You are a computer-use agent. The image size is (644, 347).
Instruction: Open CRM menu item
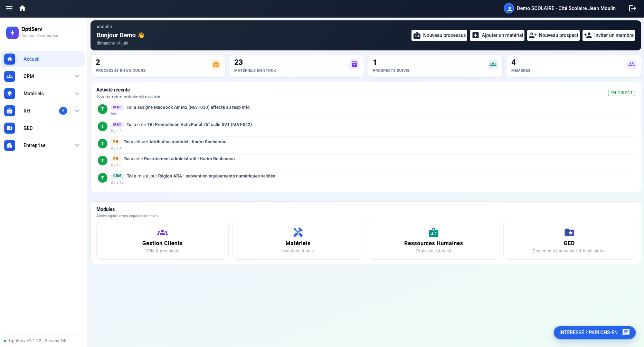click(43, 76)
